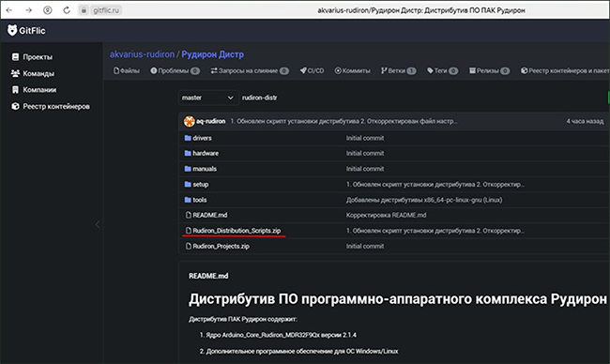Open the hardware folder
Viewport: 610px width, 364px height.
pos(206,153)
